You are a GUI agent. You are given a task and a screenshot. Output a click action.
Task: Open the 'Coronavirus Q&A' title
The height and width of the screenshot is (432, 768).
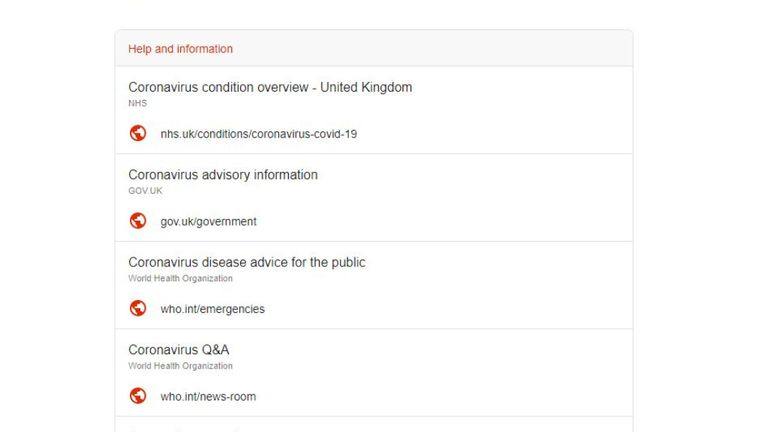click(x=179, y=350)
